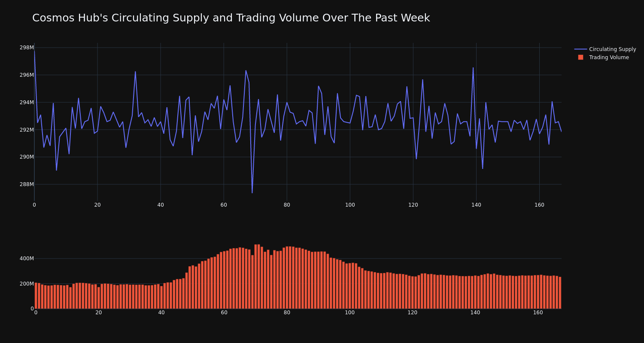644x343 pixels.
Task: Click the supply line peak near x=139
Action: click(473, 68)
